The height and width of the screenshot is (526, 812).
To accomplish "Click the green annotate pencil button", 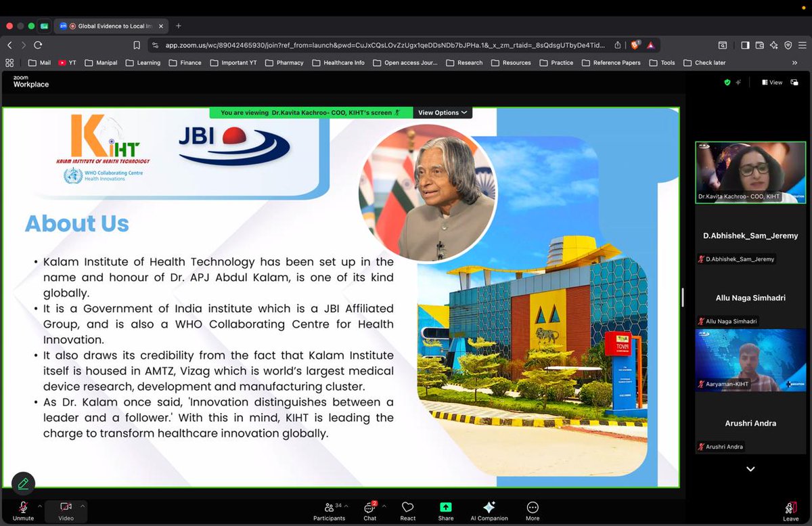I will 23,483.
